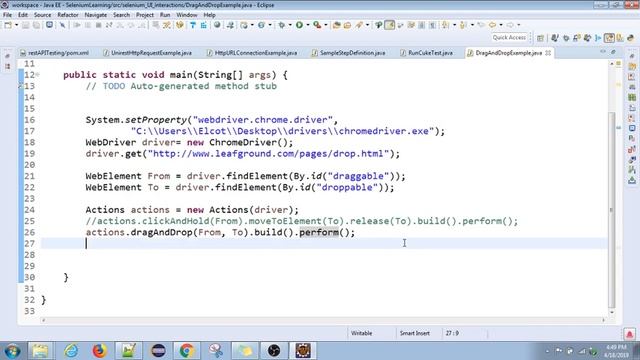Click the Last Edit Location toolbar icon
The width and height of the screenshot is (640, 360).
point(481,25)
